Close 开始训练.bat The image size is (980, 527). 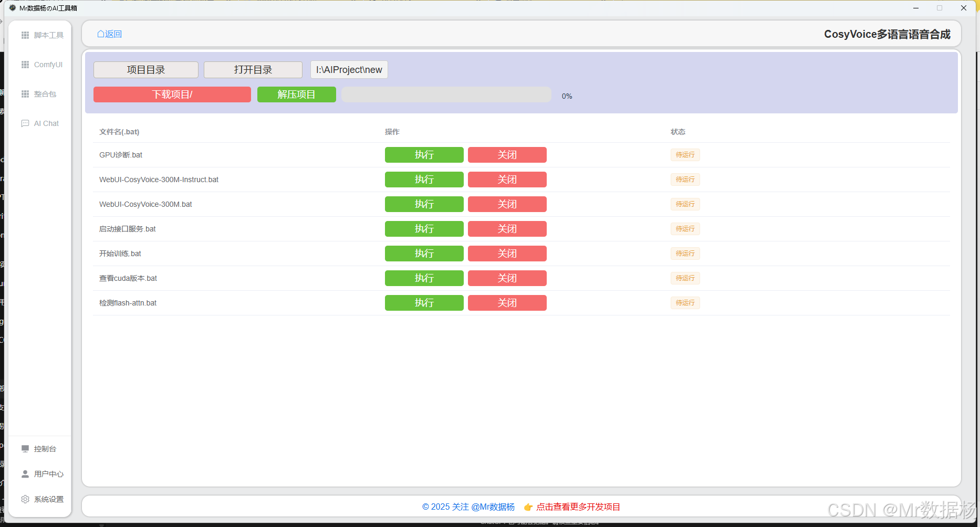(x=507, y=254)
